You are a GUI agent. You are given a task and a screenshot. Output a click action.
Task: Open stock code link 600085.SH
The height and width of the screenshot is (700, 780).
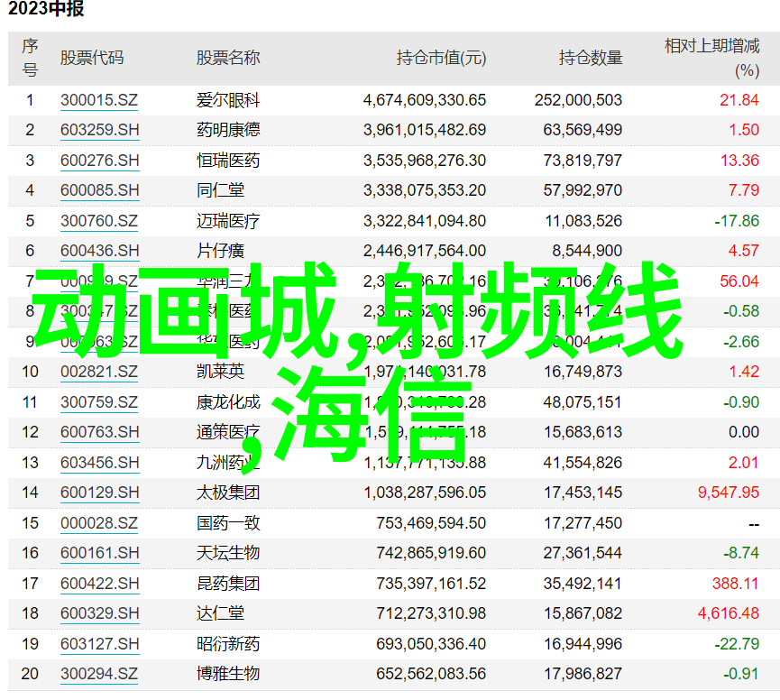tap(99, 190)
